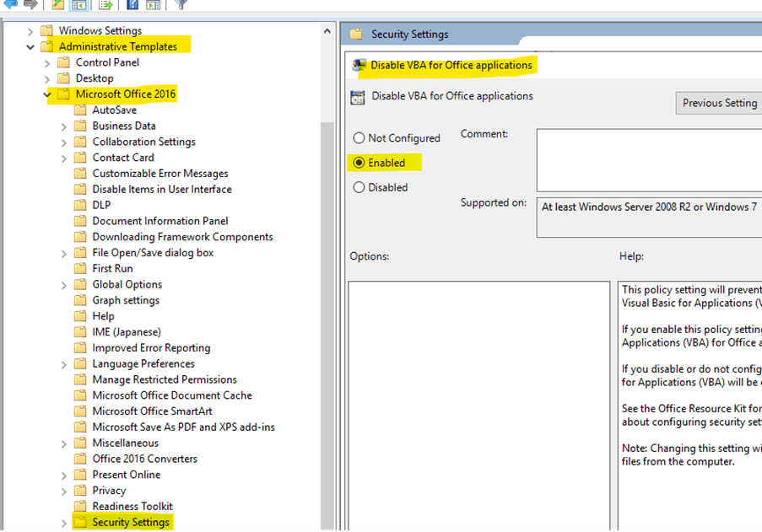
Task: Click the console tree vertical scrollbar thumb
Action: click(x=327, y=325)
